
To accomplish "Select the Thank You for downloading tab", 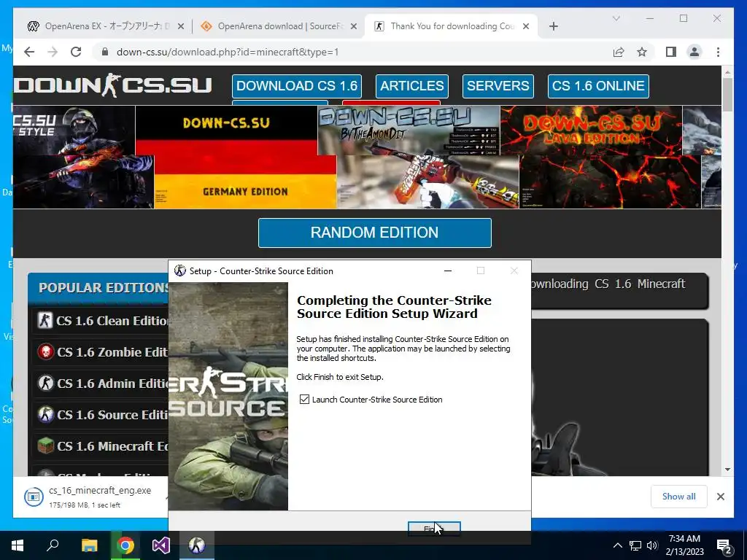I will coord(452,26).
